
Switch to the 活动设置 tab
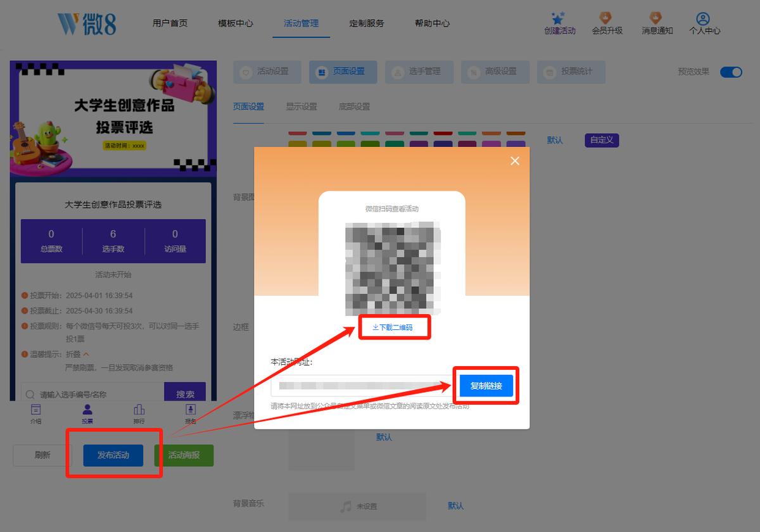tap(267, 72)
